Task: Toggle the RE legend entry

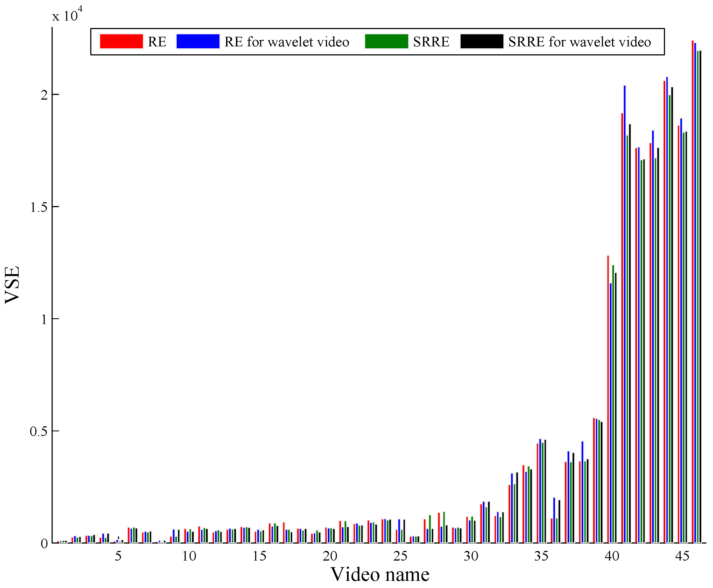Action: coord(157,41)
